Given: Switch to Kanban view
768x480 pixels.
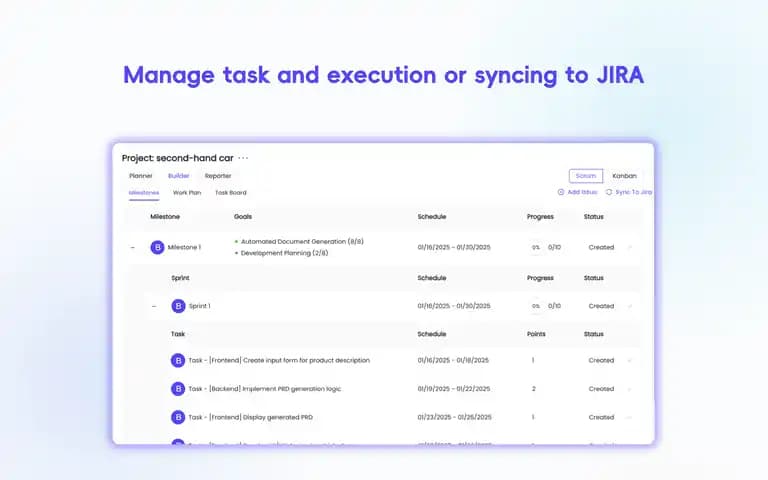Looking at the screenshot, I should coord(624,176).
